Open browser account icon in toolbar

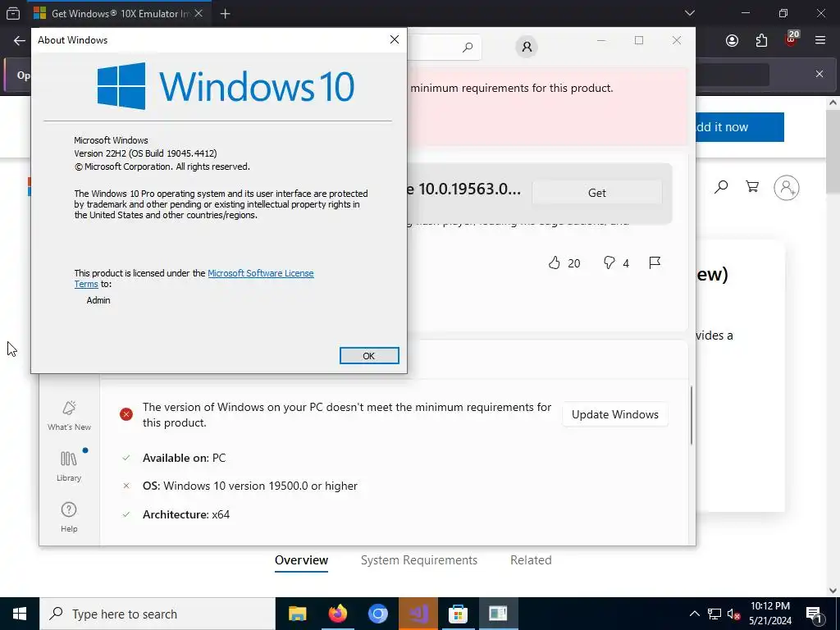pos(732,41)
